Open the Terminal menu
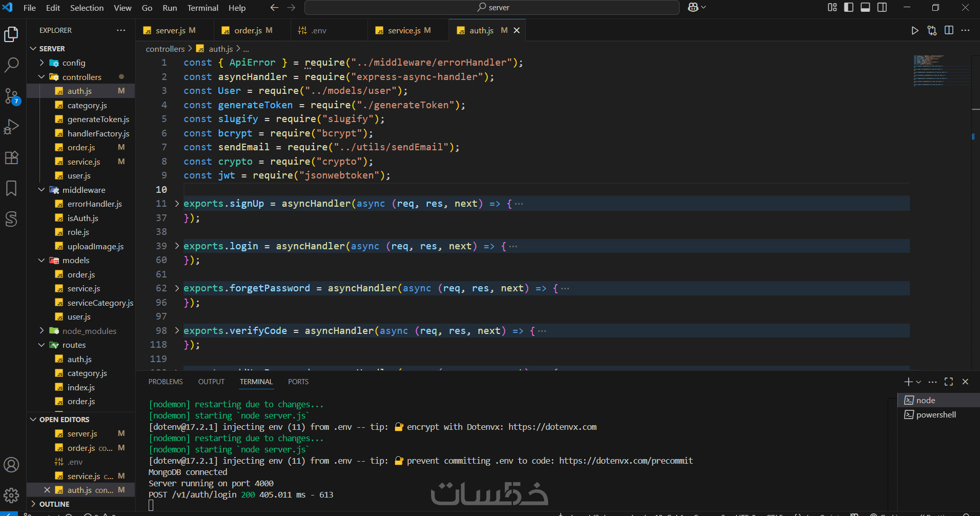980x516 pixels. click(202, 8)
